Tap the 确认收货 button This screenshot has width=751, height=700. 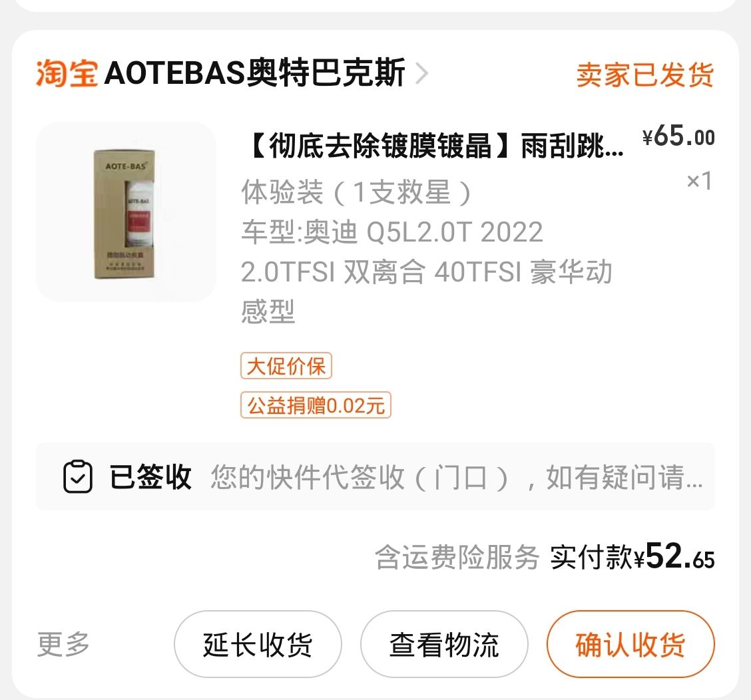pos(630,644)
